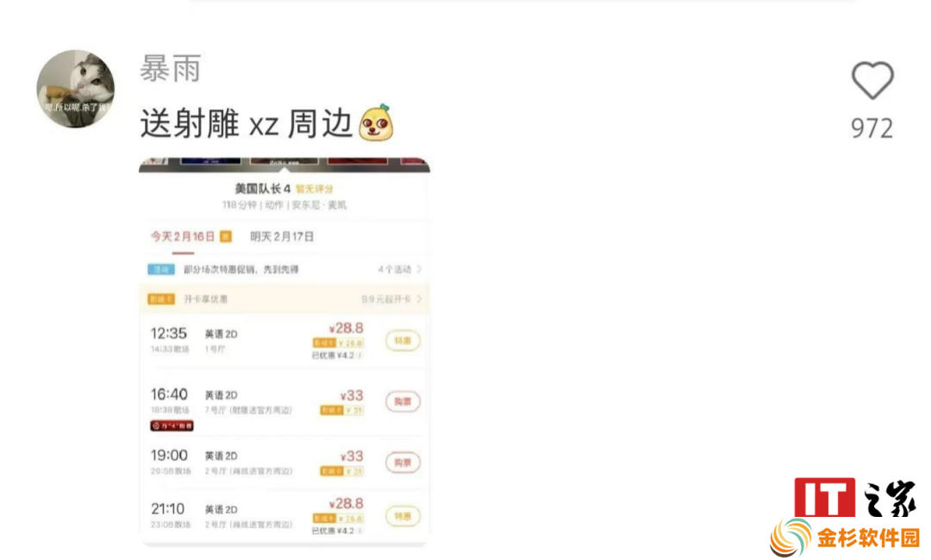Click the 特惠 button for 21:10 showing
This screenshot has width=931, height=560.
point(403,516)
